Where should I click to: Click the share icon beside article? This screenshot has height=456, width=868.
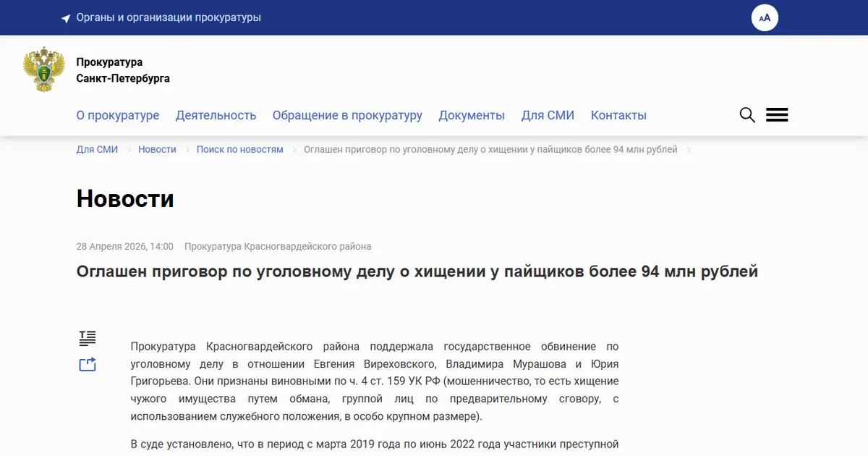click(88, 365)
